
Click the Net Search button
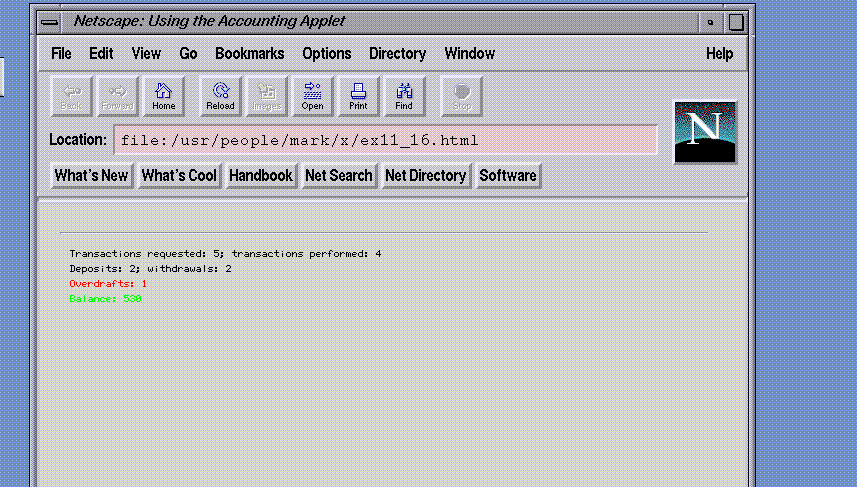click(339, 175)
